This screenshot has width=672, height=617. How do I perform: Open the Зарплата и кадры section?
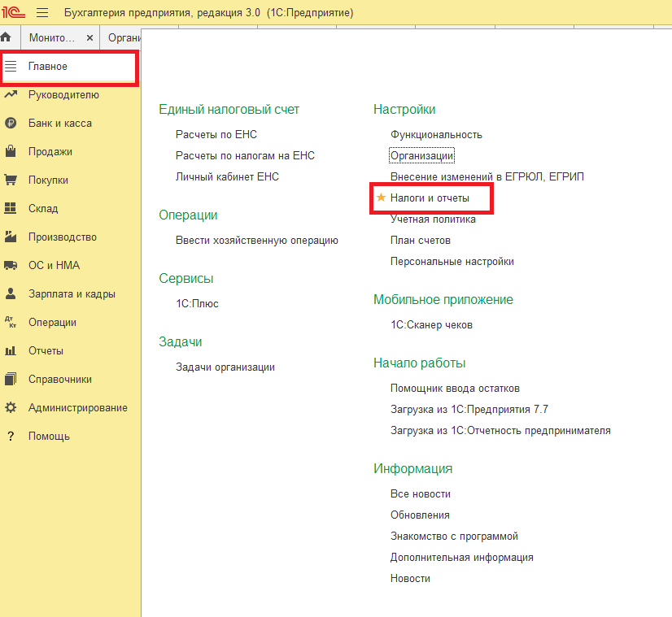tap(71, 294)
